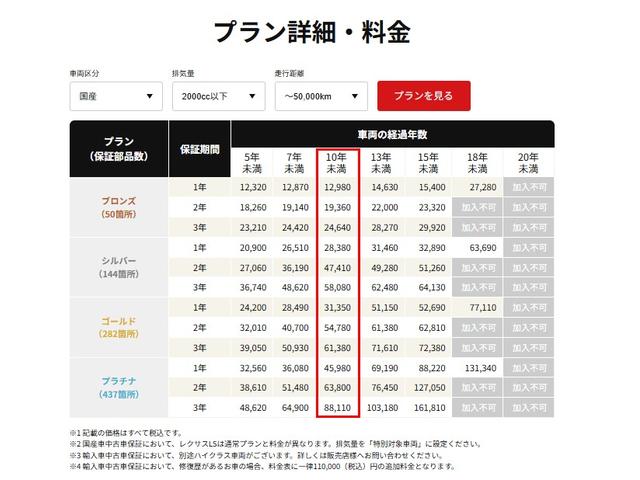Open the 車両区分 dropdown showing 国産

[116, 96]
